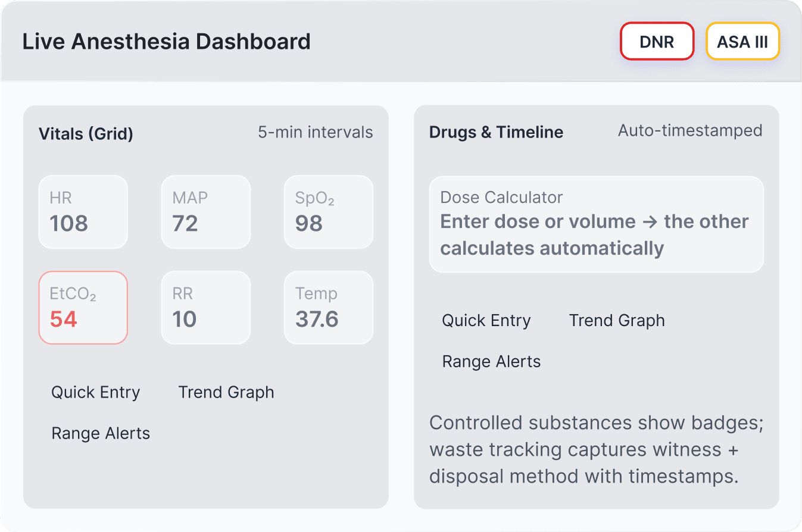Open Quick Entry under Drugs & Timeline
Image resolution: width=802 pixels, height=532 pixels.
coord(486,321)
